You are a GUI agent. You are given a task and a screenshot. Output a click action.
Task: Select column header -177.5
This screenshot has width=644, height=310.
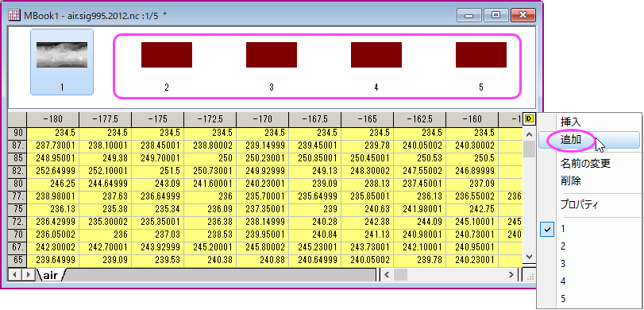tap(105, 119)
